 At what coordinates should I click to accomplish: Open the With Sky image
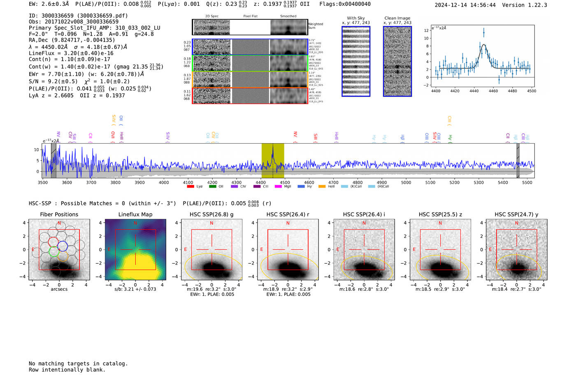(356, 61)
